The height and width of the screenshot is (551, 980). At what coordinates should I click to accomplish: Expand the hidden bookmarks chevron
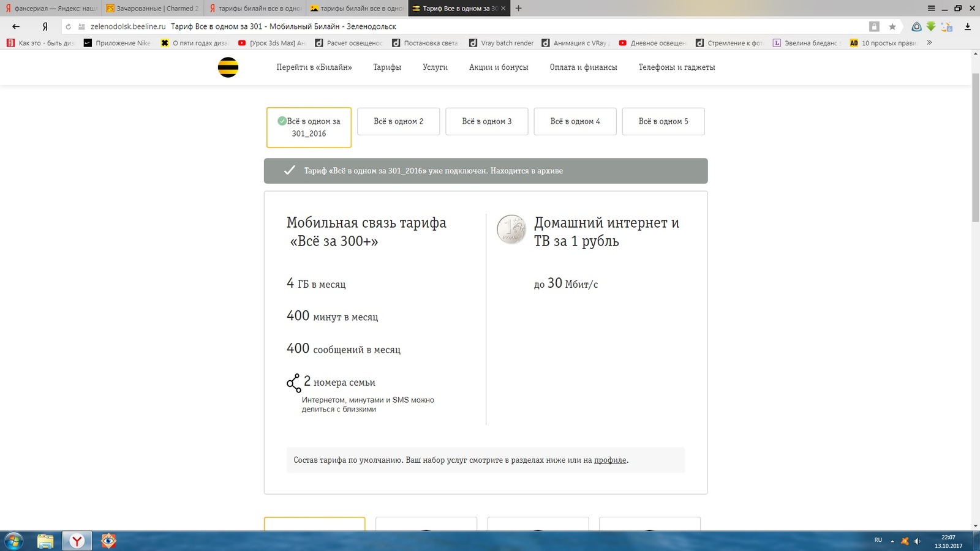(929, 43)
